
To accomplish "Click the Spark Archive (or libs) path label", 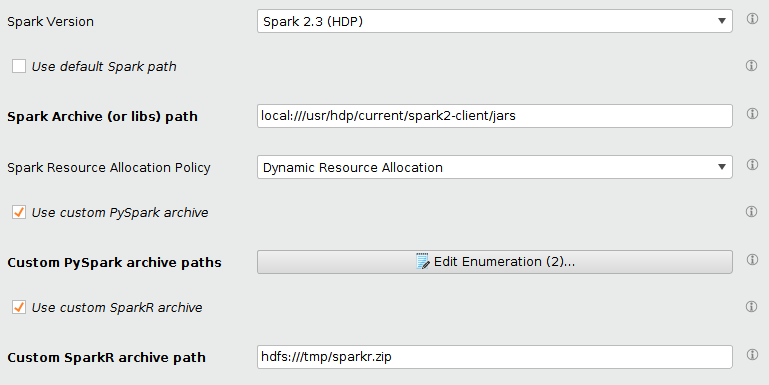I will pos(103,117).
